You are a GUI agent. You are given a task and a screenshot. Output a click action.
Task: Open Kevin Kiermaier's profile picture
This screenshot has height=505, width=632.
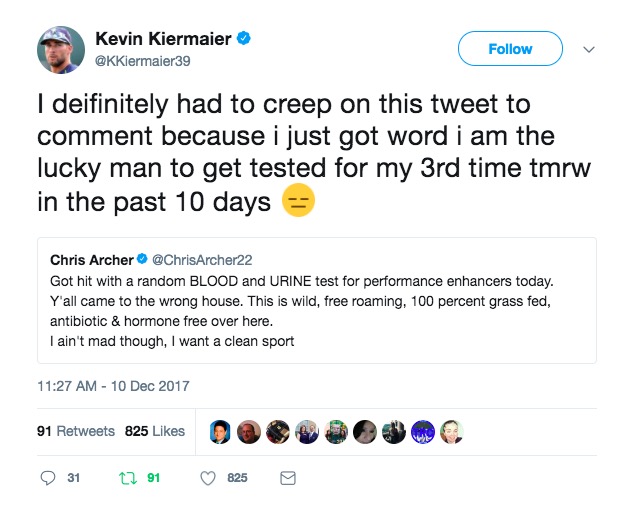(x=61, y=49)
